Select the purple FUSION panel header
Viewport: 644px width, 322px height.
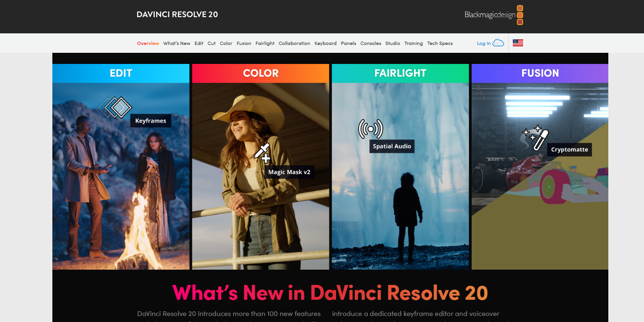click(540, 73)
